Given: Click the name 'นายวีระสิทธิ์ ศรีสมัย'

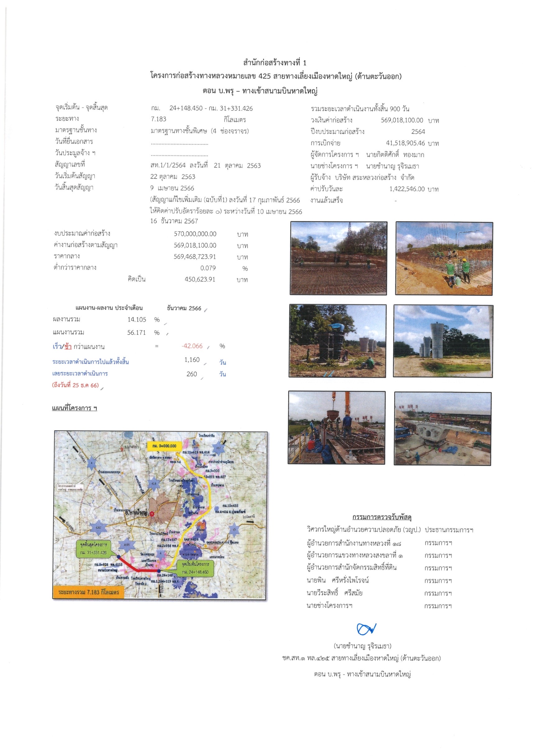Looking at the screenshot, I should [334, 593].
